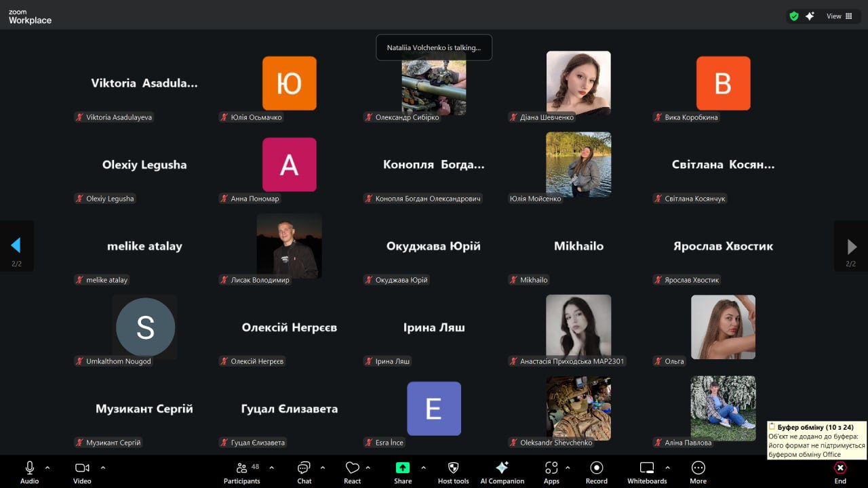Toggle the microphone Audio button

[x=29, y=472]
